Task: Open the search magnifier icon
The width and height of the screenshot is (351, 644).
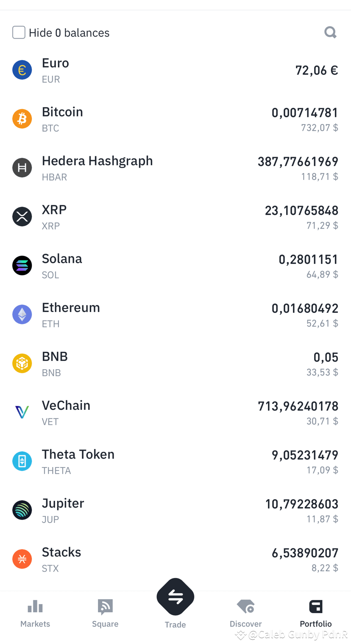Action: pos(330,32)
